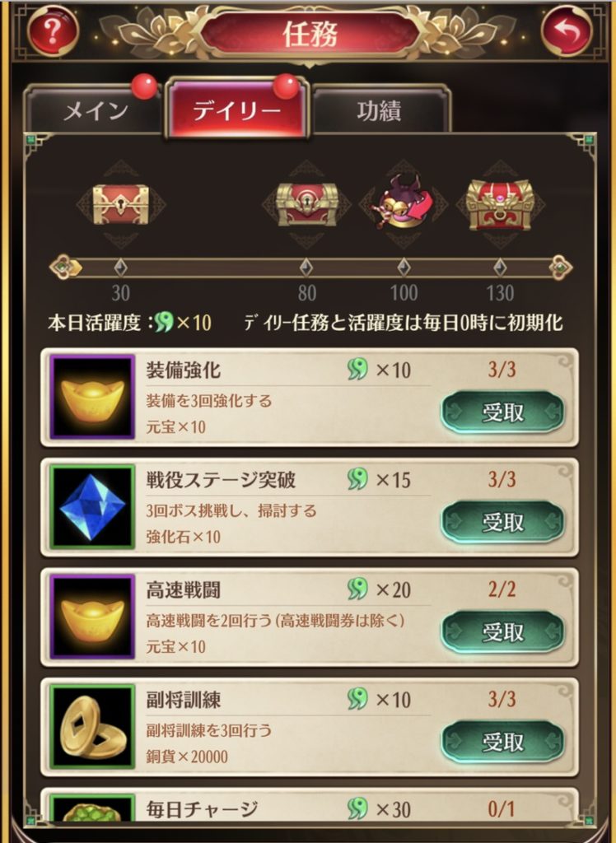This screenshot has width=616, height=843.
Task: Open the 30 activity reward chest
Action: click(120, 204)
